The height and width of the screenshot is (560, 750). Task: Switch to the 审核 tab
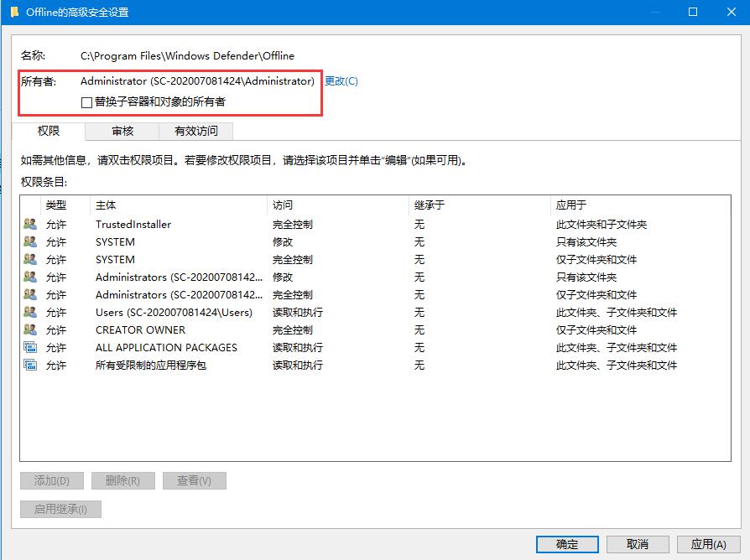coord(122,131)
